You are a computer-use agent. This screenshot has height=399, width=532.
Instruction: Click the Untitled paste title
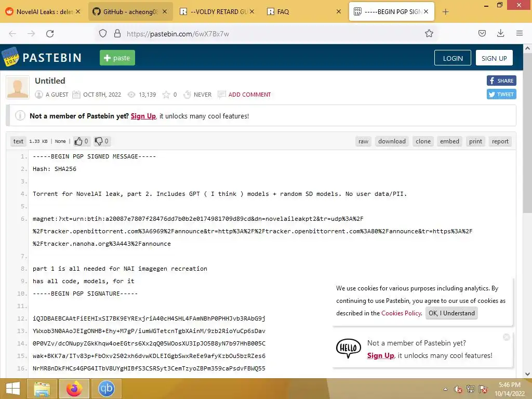[x=50, y=81]
